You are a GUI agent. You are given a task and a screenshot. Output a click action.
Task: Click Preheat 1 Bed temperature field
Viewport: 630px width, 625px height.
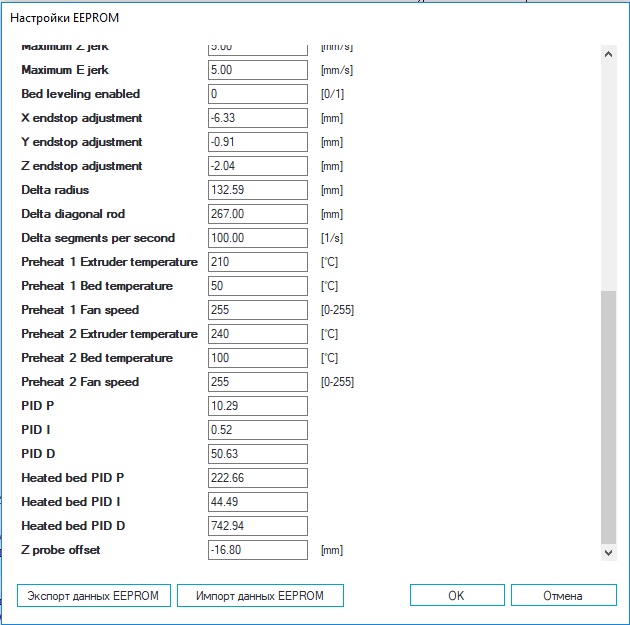[258, 286]
